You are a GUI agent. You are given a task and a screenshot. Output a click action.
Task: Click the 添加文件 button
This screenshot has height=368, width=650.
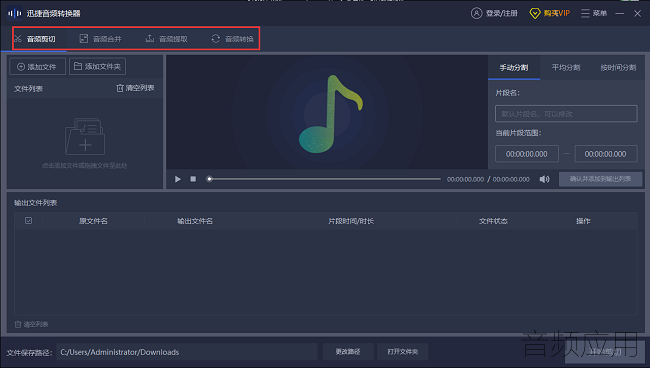click(37, 67)
